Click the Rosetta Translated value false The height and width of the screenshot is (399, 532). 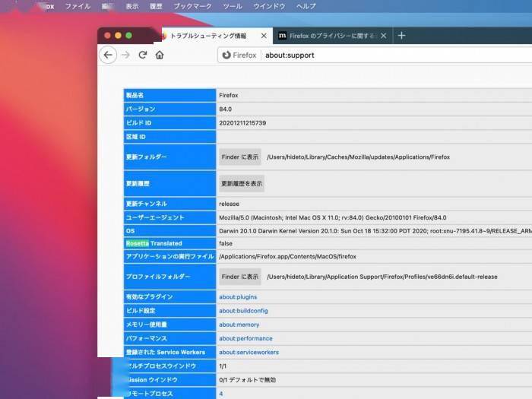point(226,244)
